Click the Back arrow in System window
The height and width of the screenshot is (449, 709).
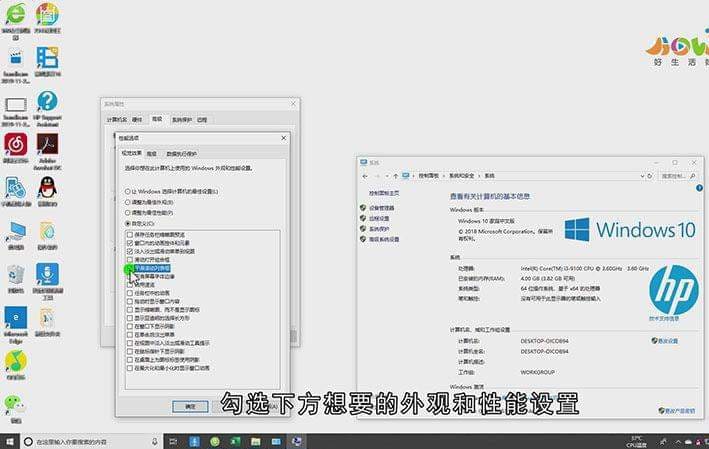(365, 176)
